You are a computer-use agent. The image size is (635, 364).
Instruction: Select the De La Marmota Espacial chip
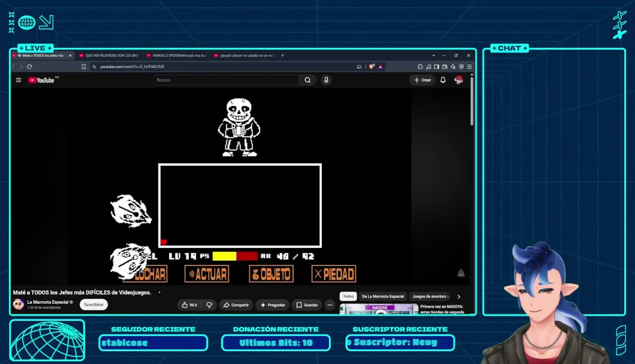(x=383, y=296)
